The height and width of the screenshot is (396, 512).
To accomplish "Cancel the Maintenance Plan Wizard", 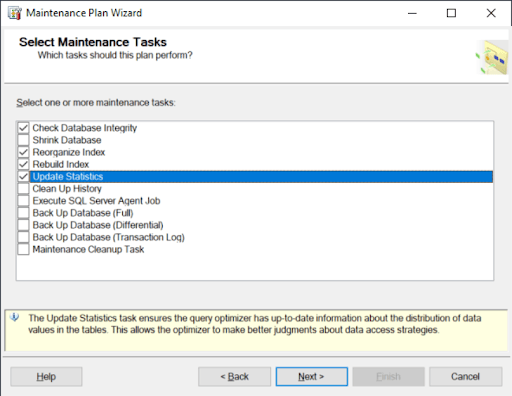I will point(466,377).
